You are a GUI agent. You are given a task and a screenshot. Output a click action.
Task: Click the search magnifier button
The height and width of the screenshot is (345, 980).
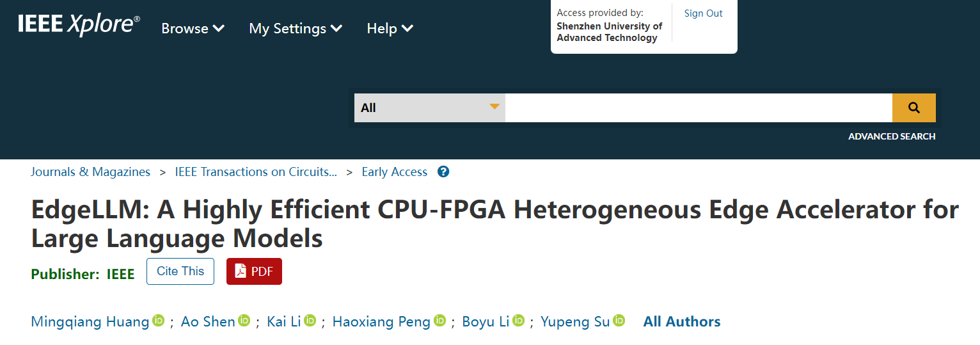point(913,108)
